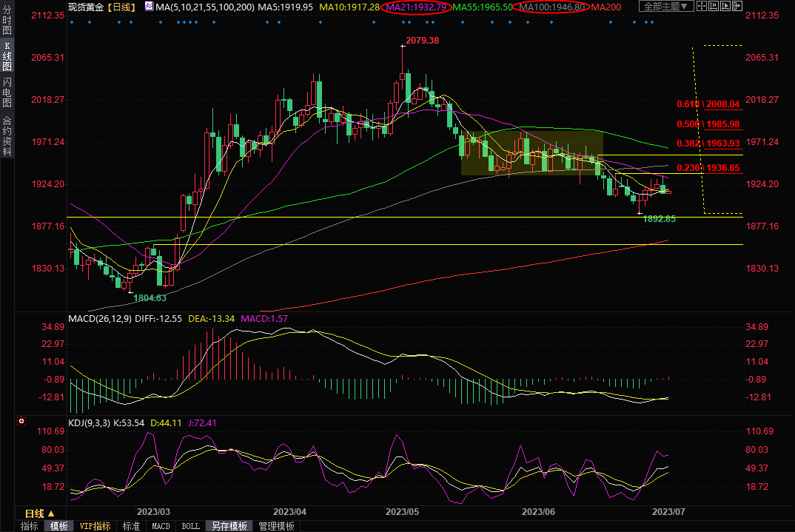Open 管理模板 template manager
795x532 pixels.
click(276, 526)
